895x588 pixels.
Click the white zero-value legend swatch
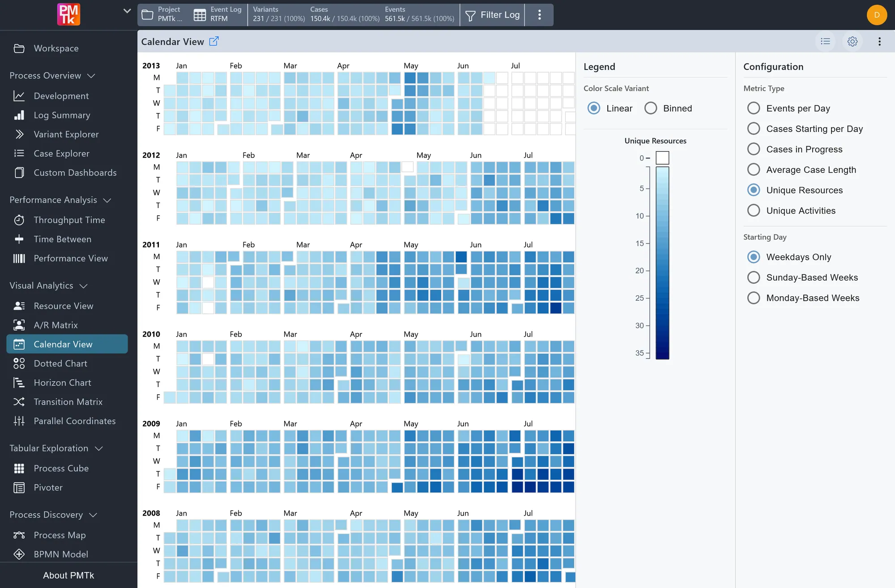[x=662, y=158]
